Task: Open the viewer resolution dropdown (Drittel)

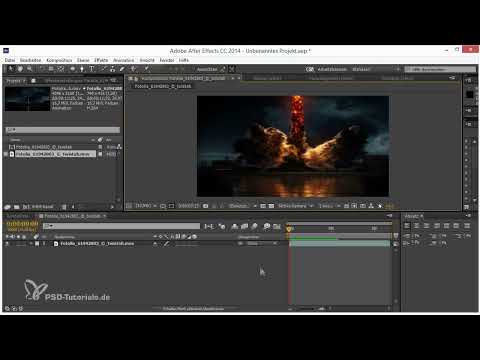Action: [242, 206]
